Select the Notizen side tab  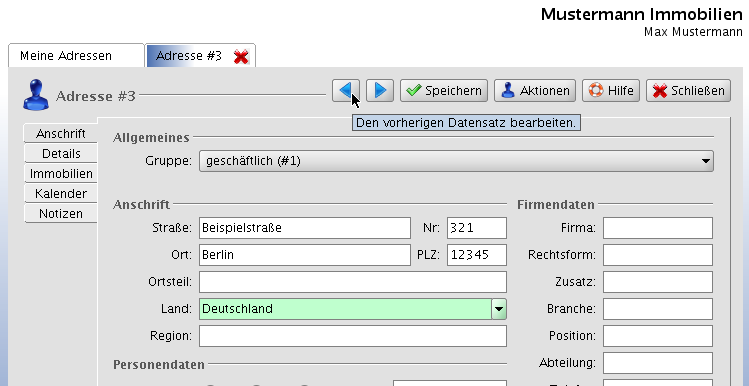[61, 214]
